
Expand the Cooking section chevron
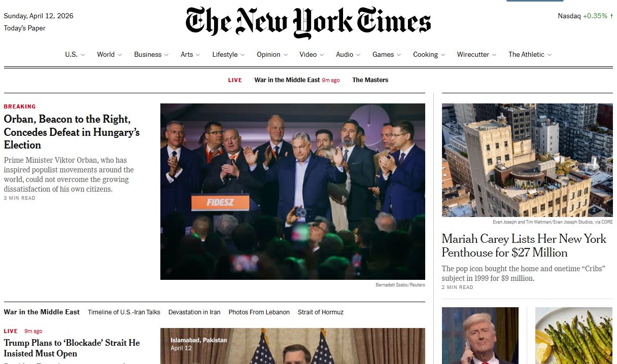[x=443, y=55]
